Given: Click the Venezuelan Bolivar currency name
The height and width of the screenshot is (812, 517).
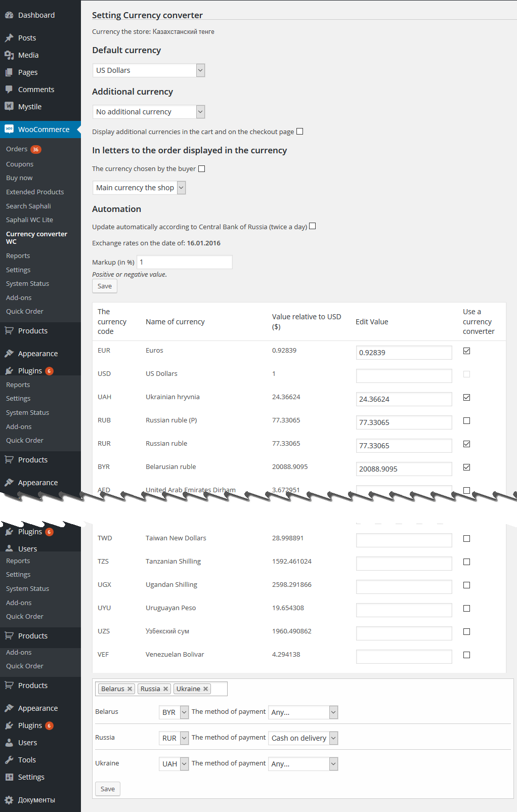Looking at the screenshot, I should click(x=175, y=655).
